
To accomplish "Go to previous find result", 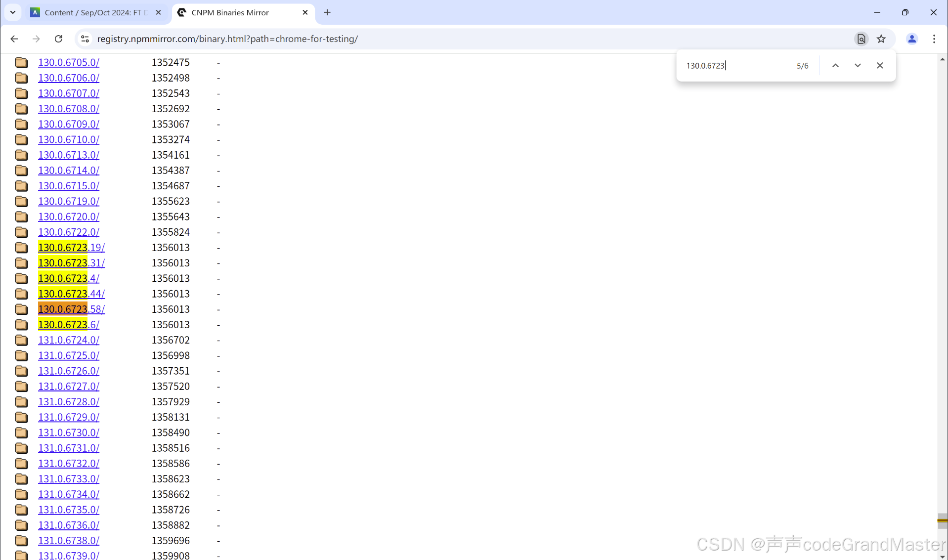I will point(835,65).
